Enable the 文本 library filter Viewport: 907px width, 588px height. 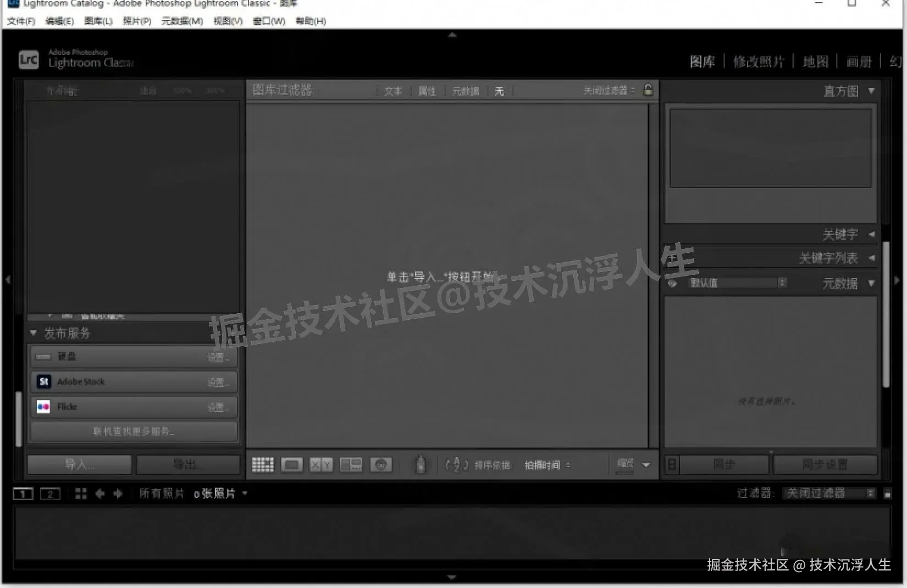tap(392, 91)
